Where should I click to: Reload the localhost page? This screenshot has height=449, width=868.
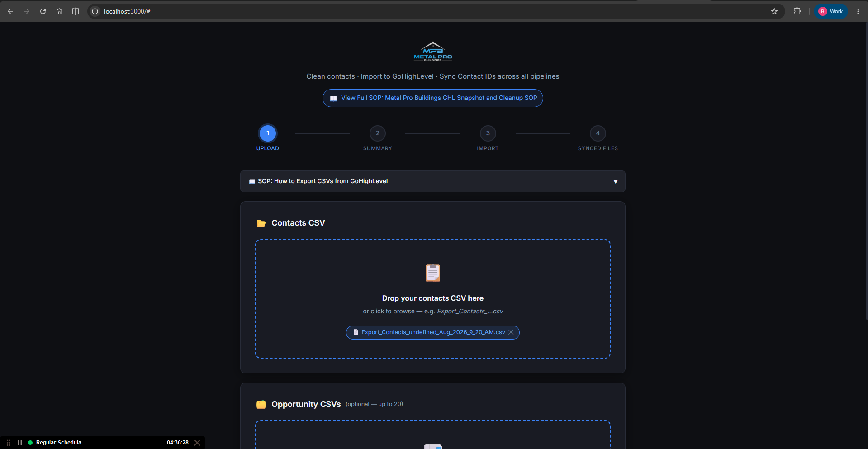(43, 11)
